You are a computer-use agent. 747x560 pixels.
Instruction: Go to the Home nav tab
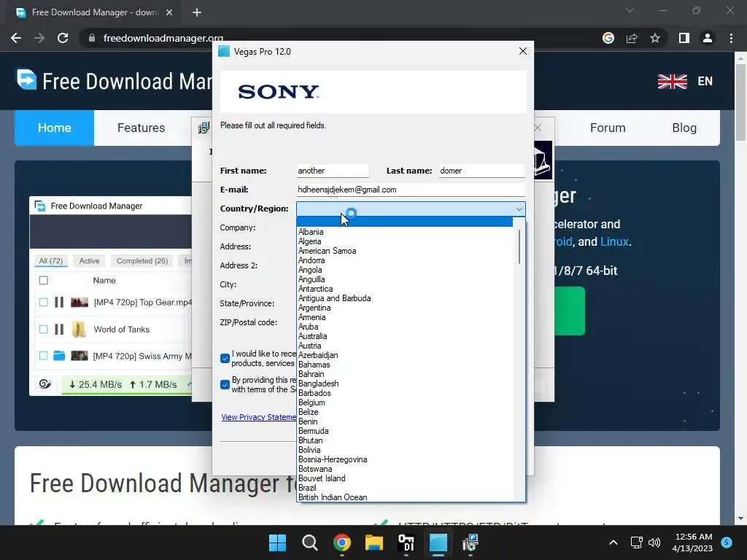click(x=54, y=128)
